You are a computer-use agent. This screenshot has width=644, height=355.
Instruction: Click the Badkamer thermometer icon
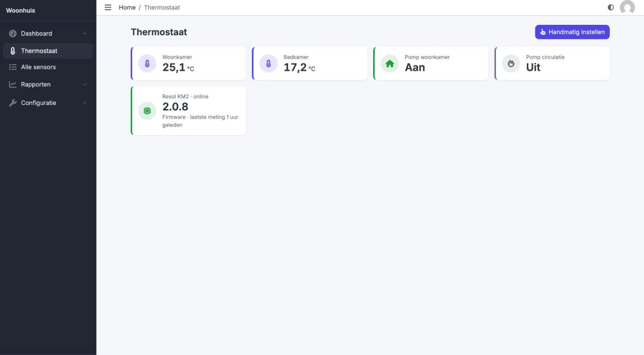click(269, 64)
